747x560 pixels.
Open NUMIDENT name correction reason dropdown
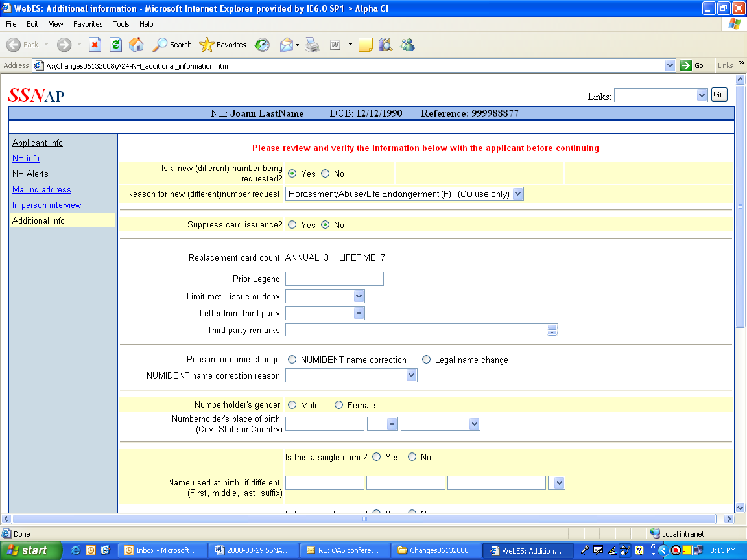(x=411, y=375)
